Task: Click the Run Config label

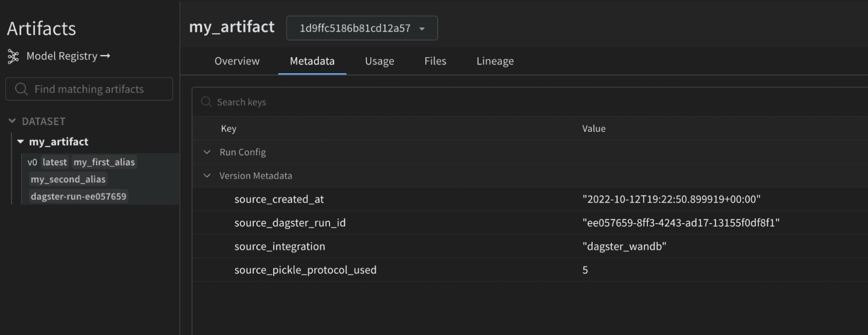Action: (x=242, y=152)
